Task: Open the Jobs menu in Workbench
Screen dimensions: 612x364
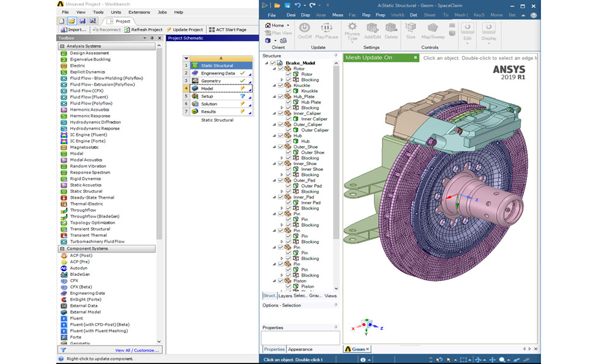Action: 162,12
